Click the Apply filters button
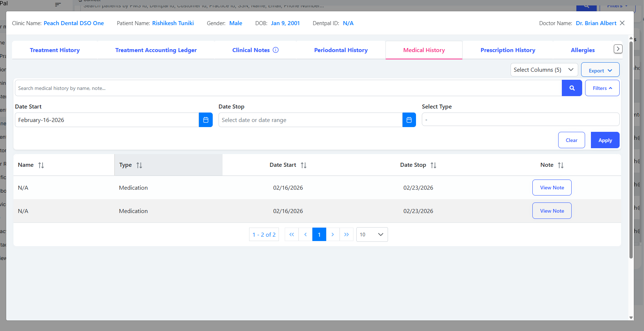The image size is (644, 331). pyautogui.click(x=605, y=140)
